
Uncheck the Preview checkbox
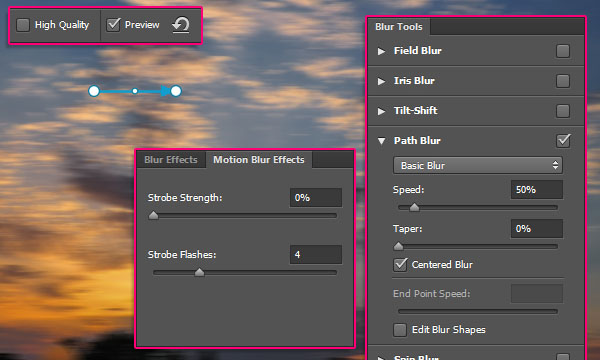(x=113, y=25)
